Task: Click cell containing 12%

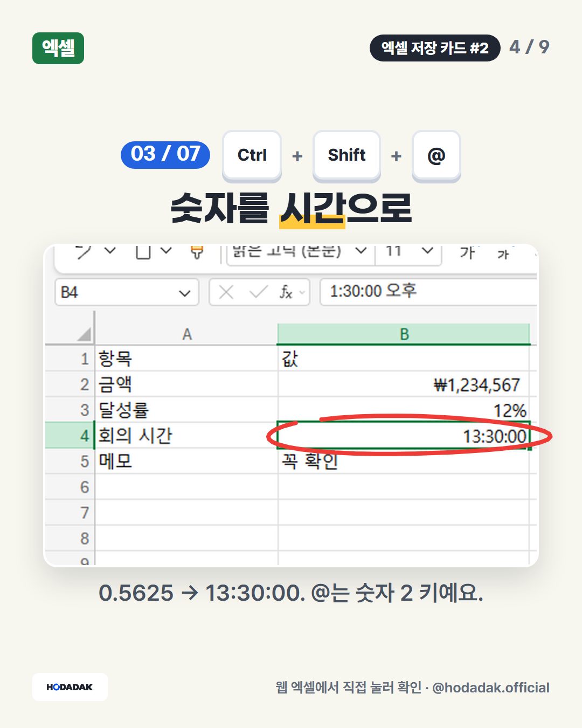Action: coord(404,410)
